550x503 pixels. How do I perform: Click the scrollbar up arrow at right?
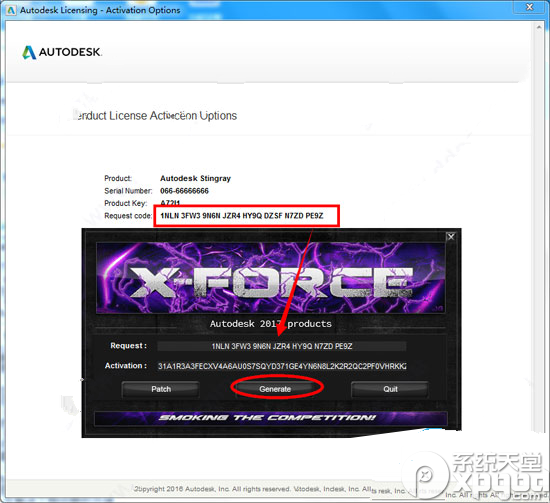pyautogui.click(x=539, y=27)
